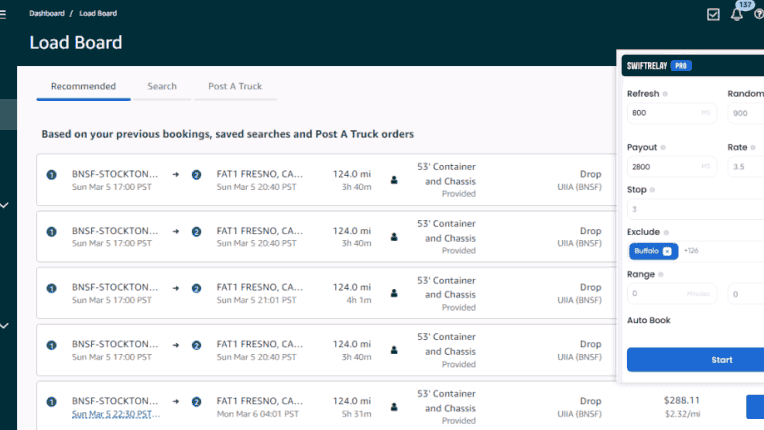Expand the upper sidebar chevron

(4, 206)
